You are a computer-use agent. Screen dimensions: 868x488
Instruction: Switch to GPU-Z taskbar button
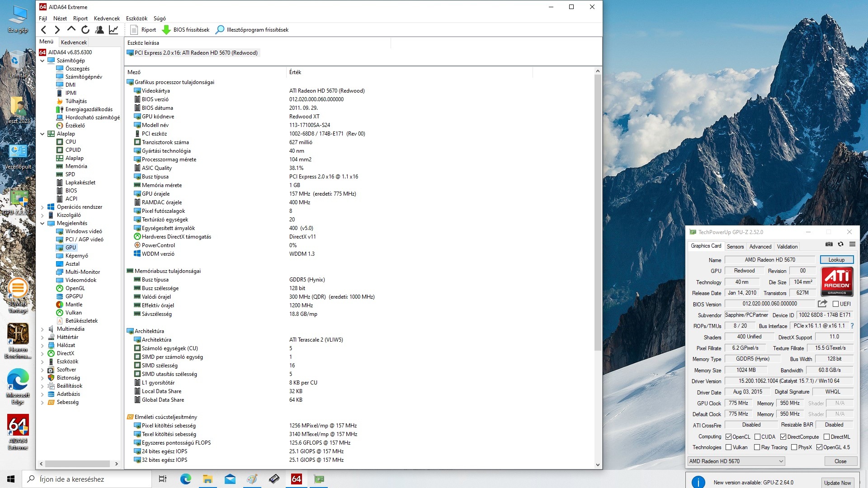point(319,479)
